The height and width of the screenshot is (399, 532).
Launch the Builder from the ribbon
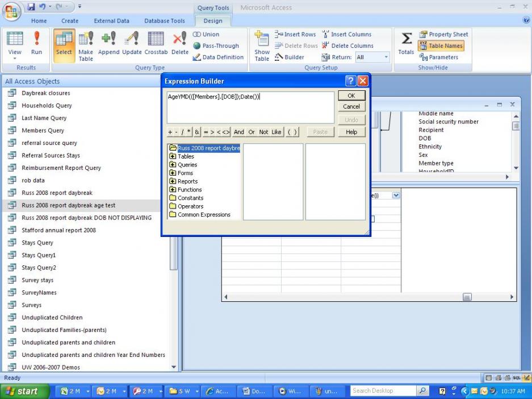(290, 57)
